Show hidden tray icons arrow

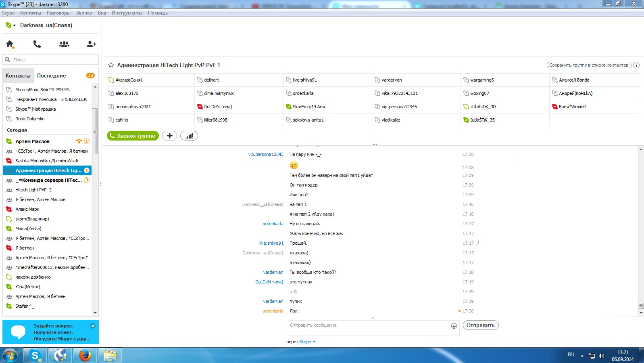582,356
